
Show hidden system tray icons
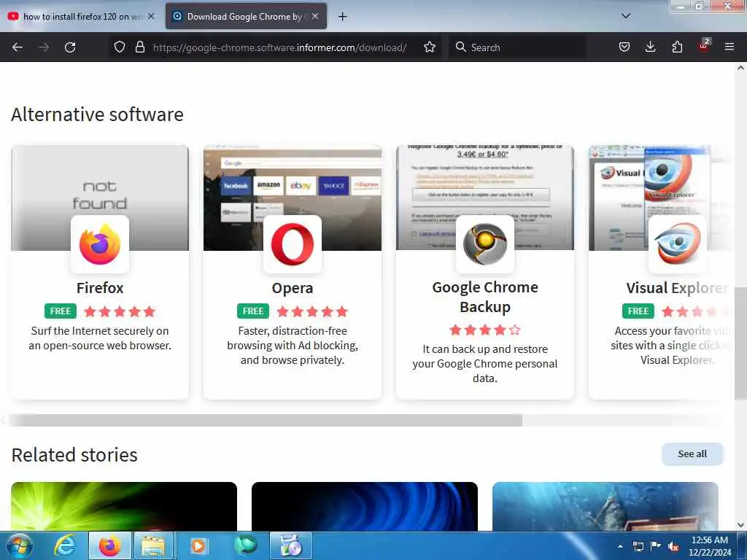[x=620, y=546]
